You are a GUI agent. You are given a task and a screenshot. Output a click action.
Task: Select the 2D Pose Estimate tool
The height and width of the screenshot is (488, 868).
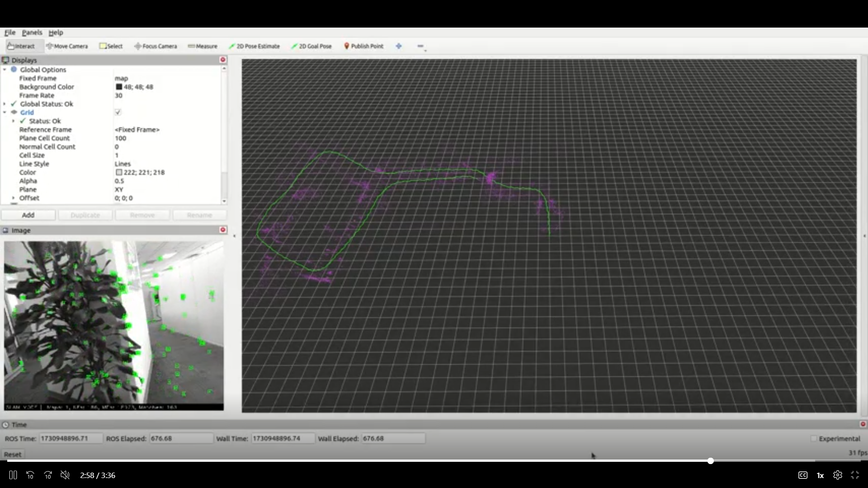(254, 46)
